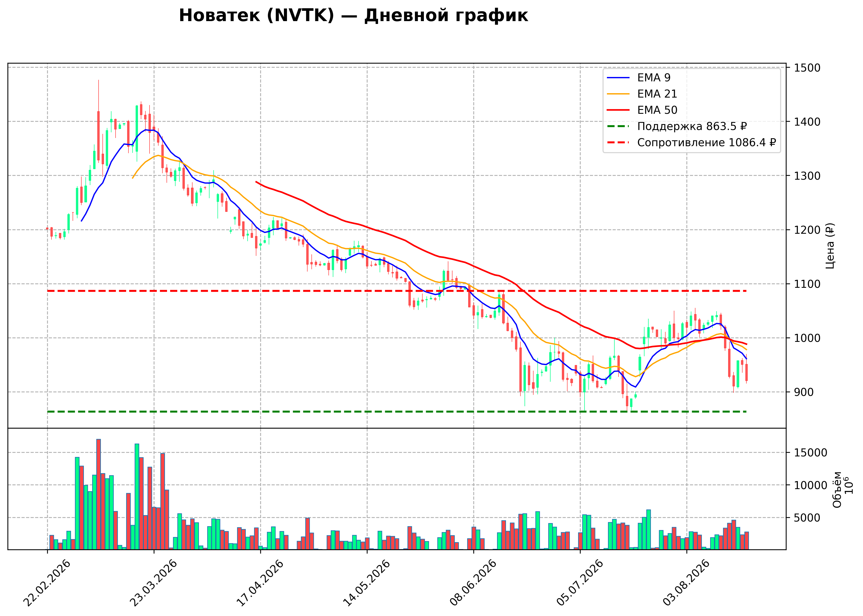Click the date label 03.08.2026
The width and height of the screenshot is (863, 616).
[x=686, y=584]
